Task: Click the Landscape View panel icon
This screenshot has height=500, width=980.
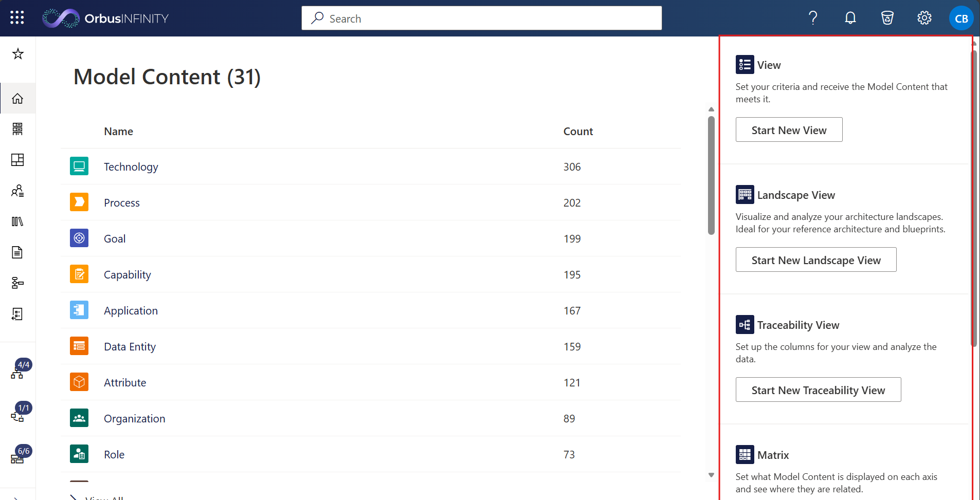Action: 745,195
